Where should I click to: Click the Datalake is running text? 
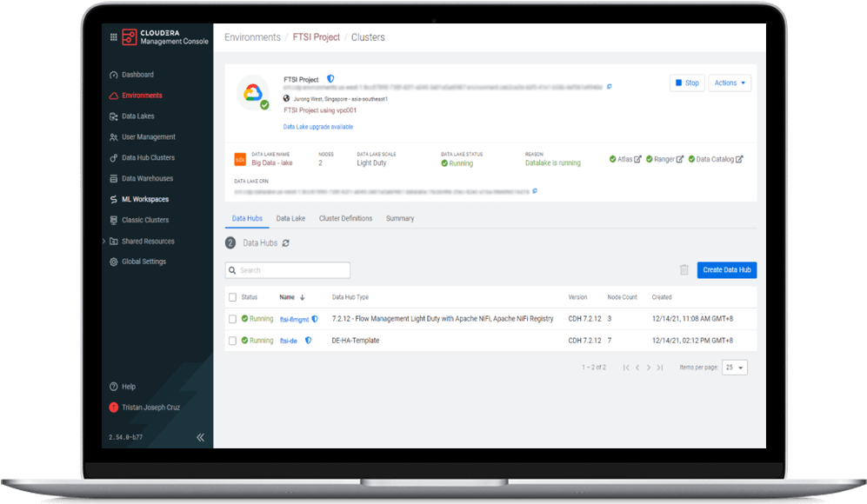point(553,163)
